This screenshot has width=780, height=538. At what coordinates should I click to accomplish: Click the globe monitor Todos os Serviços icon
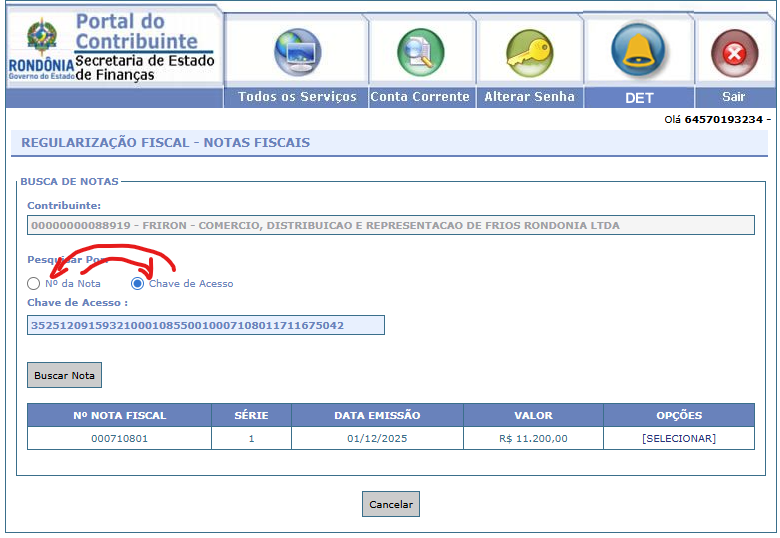pyautogui.click(x=297, y=52)
